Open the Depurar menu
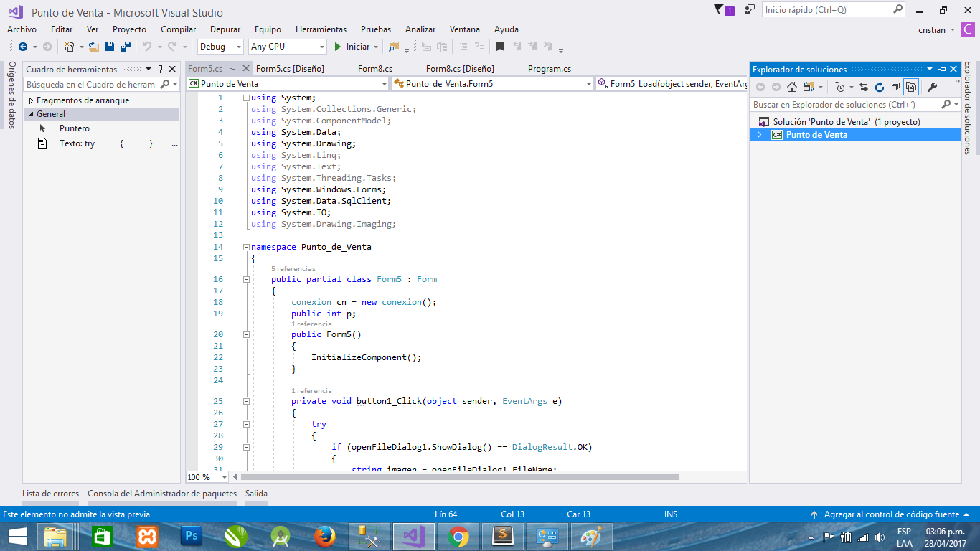This screenshot has width=980, height=551. (225, 29)
